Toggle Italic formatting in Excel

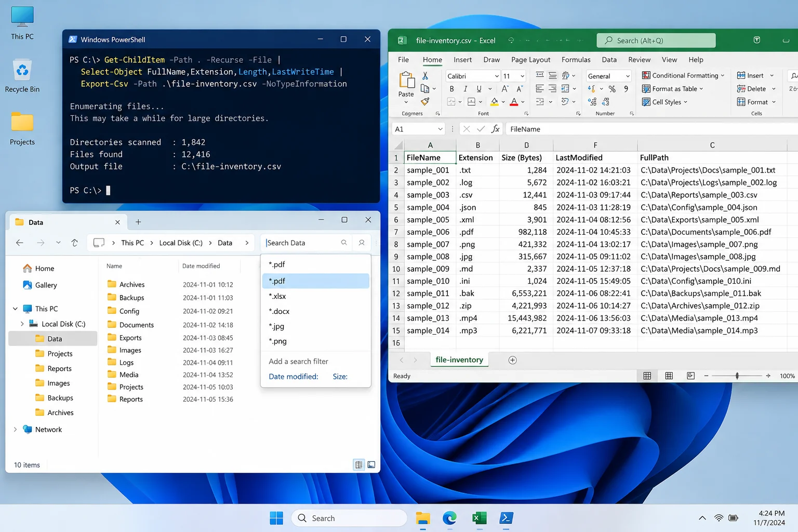point(465,89)
